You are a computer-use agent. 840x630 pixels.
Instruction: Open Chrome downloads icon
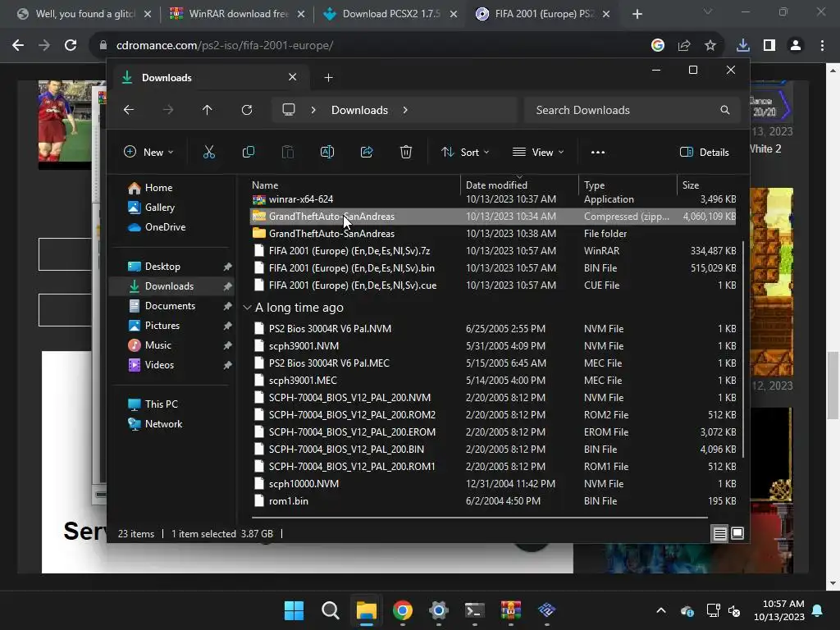(x=743, y=46)
